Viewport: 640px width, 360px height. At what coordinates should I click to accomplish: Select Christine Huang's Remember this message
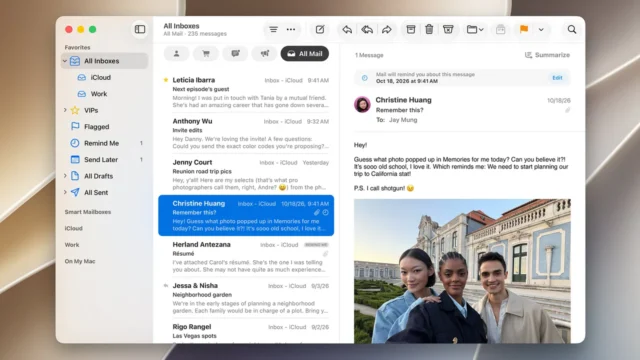click(x=246, y=216)
